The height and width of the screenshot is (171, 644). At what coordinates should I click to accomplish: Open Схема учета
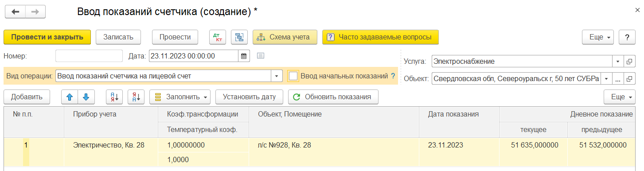point(285,37)
